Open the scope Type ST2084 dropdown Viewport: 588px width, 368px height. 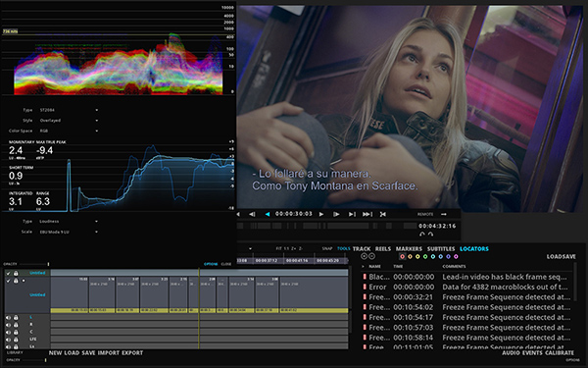click(97, 110)
